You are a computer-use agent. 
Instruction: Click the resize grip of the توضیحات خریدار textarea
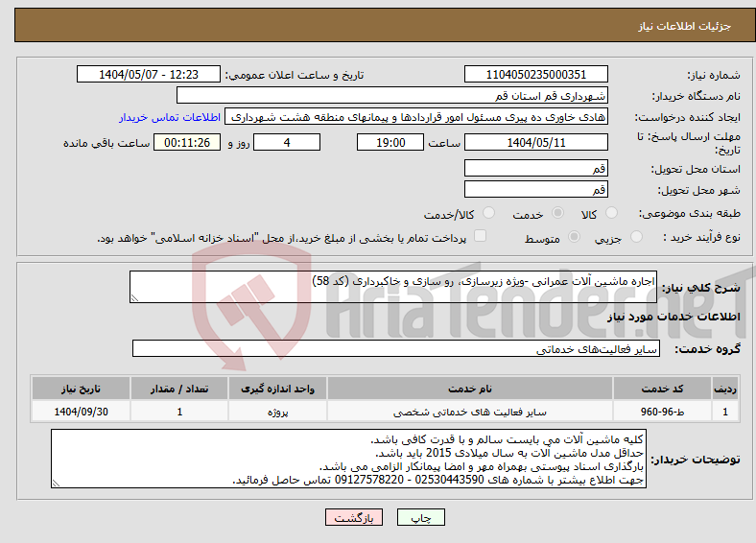coord(56,484)
